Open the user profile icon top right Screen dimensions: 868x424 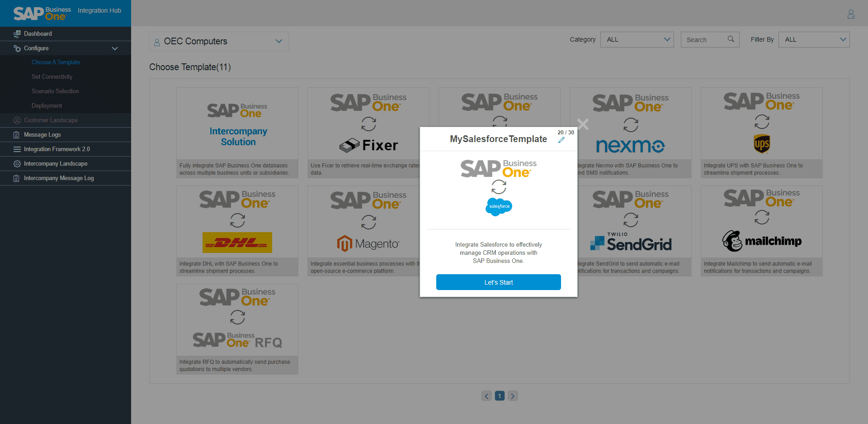(x=851, y=14)
